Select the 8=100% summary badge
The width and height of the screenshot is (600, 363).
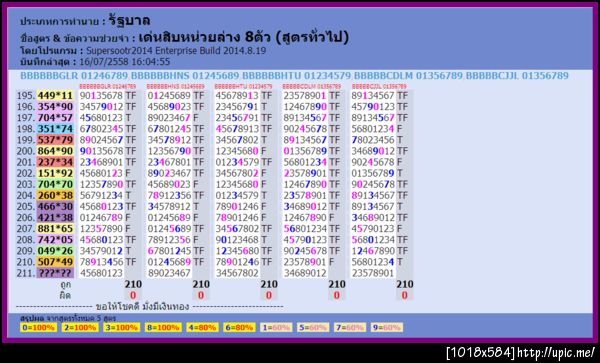tap(163, 327)
